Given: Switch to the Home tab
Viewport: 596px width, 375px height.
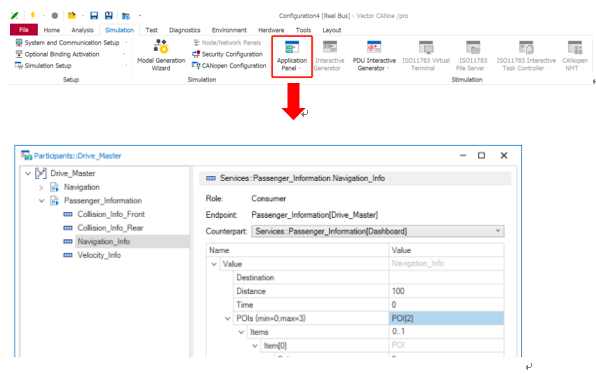Looking at the screenshot, I should (52, 30).
